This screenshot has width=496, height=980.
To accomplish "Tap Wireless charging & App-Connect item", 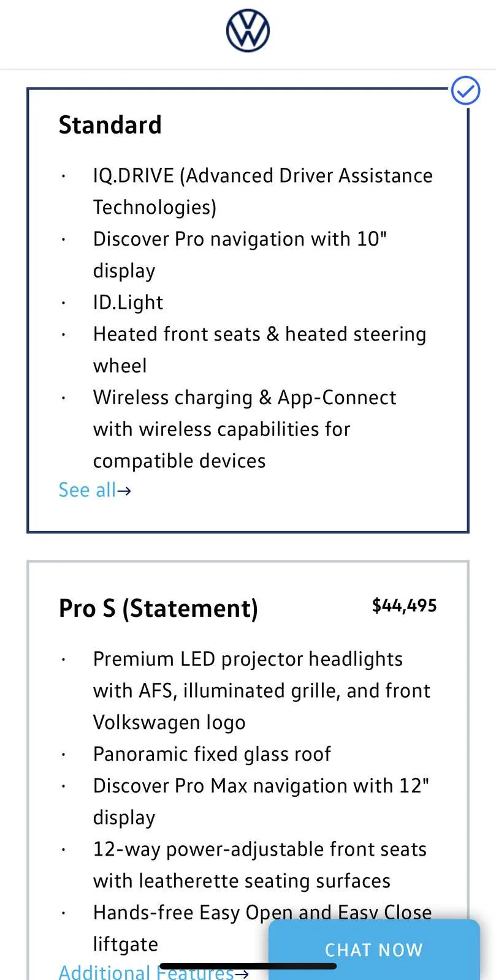I will 245,429.
